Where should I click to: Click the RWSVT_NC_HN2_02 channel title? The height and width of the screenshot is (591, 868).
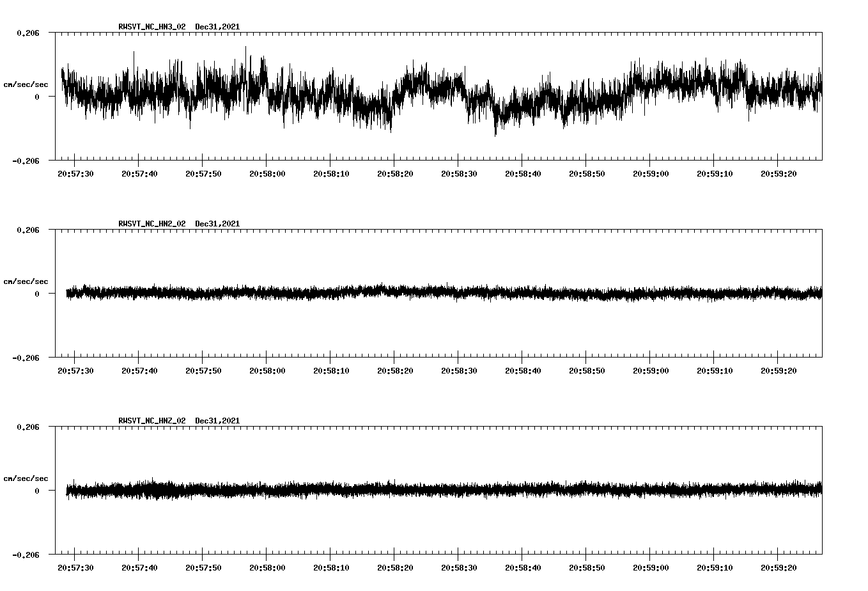152,224
